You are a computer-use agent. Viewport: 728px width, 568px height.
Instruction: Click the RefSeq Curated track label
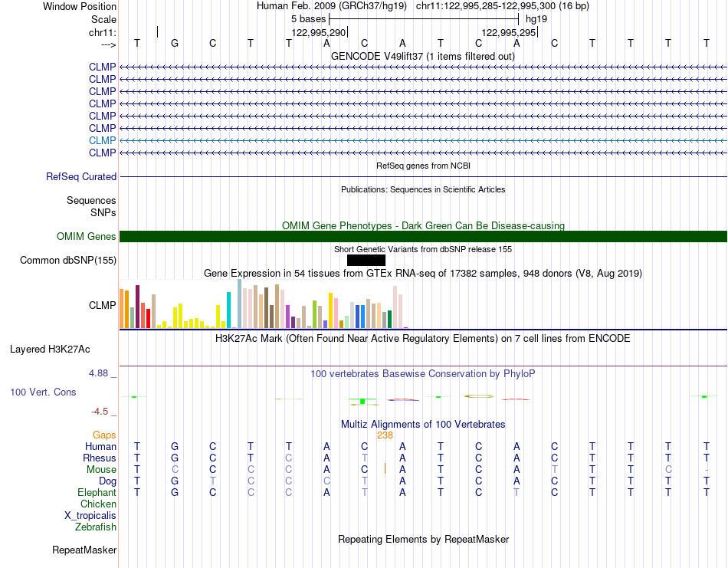[x=81, y=176]
